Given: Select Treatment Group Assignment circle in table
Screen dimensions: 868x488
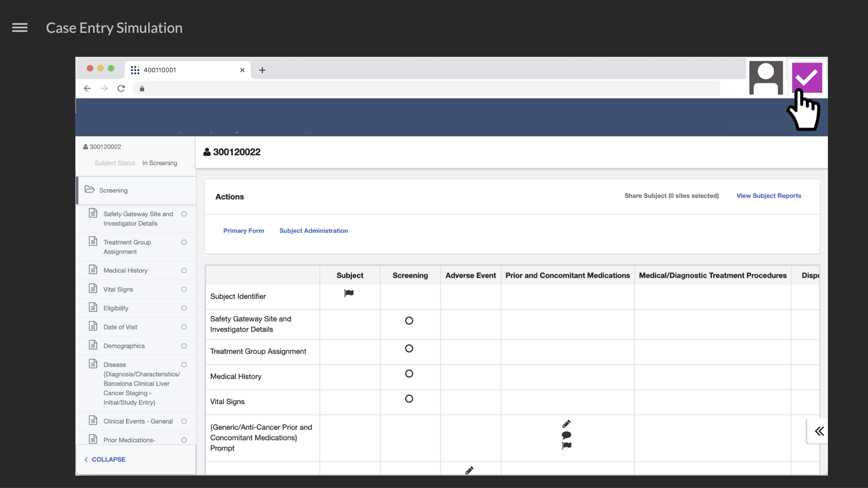Looking at the screenshot, I should coord(409,348).
